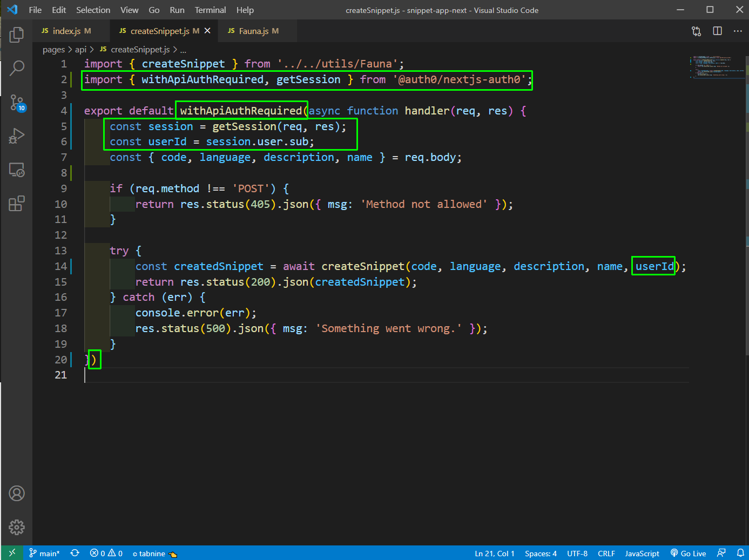This screenshot has width=749, height=560.
Task: Open the Run menu
Action: pyautogui.click(x=177, y=10)
